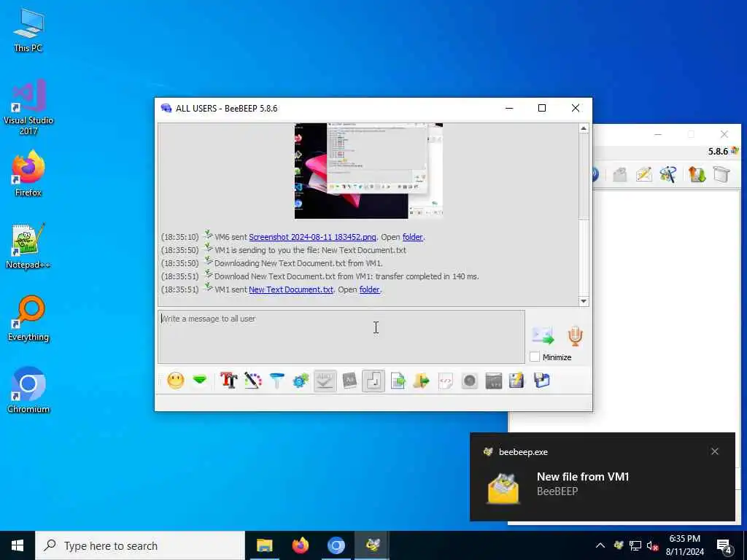747x560 pixels.
Task: Click the pencil note icon in back window
Action: click(643, 174)
